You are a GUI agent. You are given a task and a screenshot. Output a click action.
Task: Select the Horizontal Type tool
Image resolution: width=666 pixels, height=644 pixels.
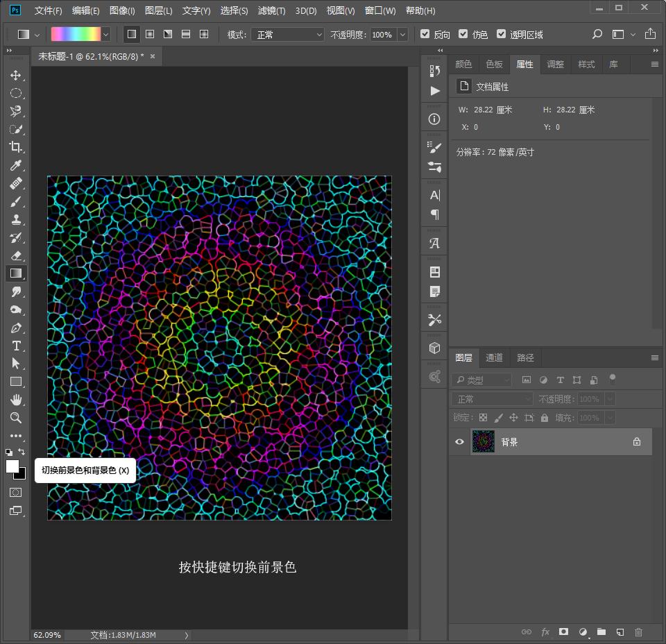15,346
